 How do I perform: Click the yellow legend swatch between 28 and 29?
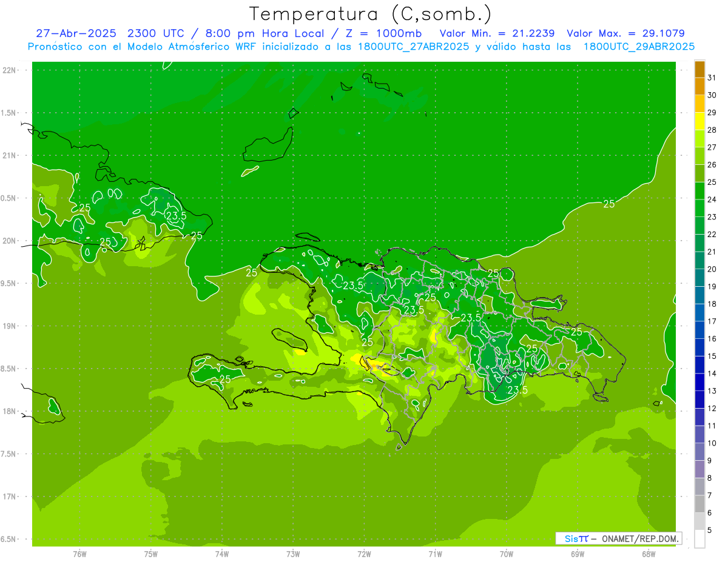(x=699, y=121)
